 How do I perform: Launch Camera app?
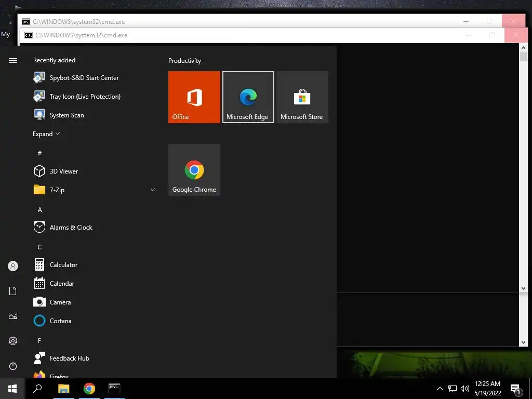click(95, 302)
